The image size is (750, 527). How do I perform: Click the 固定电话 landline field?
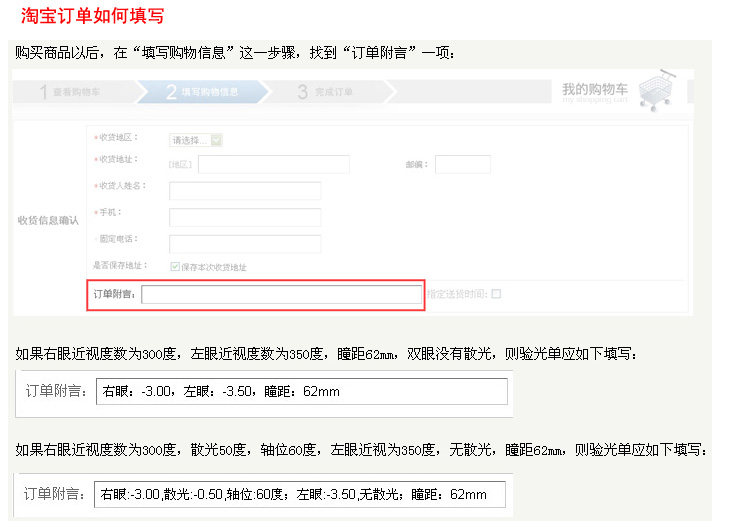[245, 244]
